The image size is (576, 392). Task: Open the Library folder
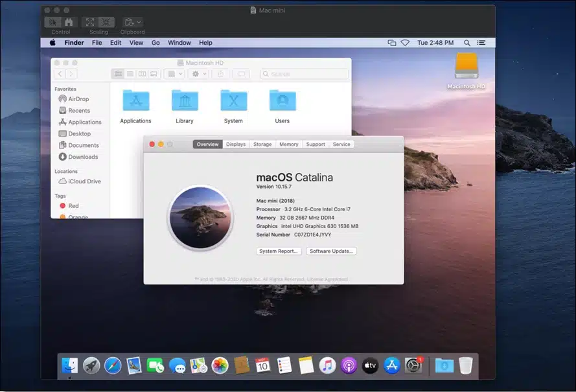pyautogui.click(x=185, y=100)
